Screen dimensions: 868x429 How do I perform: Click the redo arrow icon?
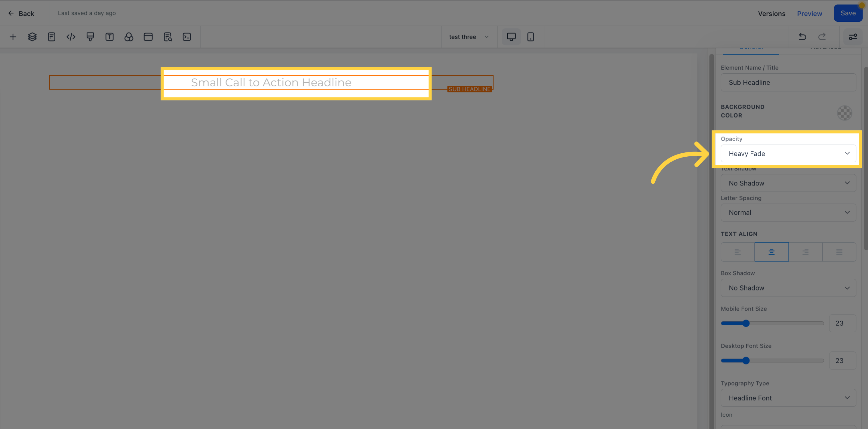822,37
